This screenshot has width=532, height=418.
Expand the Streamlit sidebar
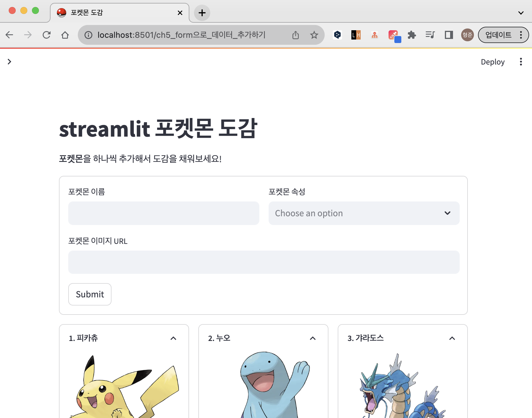(9, 62)
